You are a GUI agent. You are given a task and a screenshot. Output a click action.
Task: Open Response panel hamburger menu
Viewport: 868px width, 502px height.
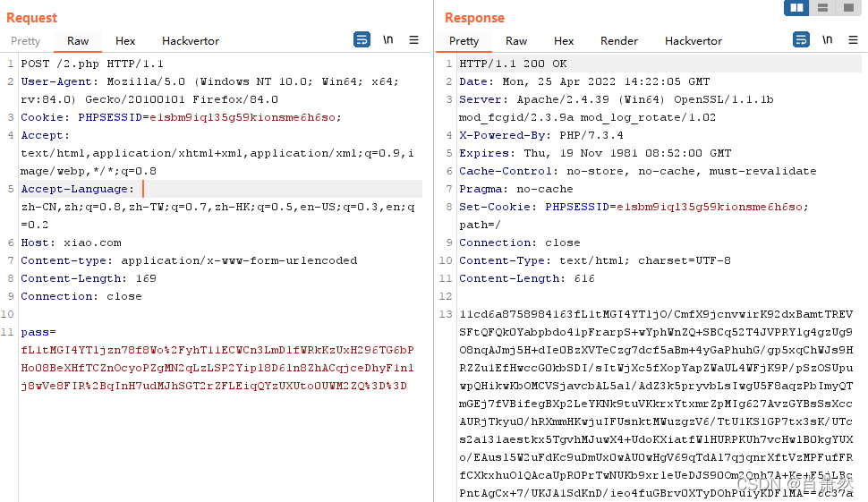pos(853,40)
